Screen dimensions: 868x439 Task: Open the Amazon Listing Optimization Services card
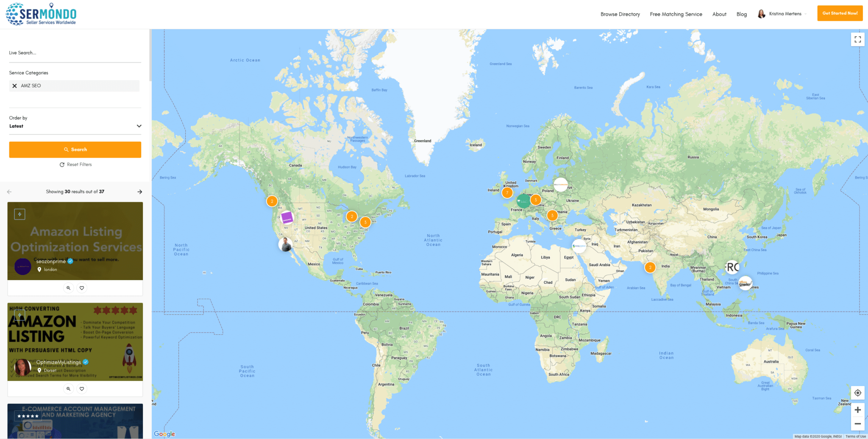coord(75,241)
